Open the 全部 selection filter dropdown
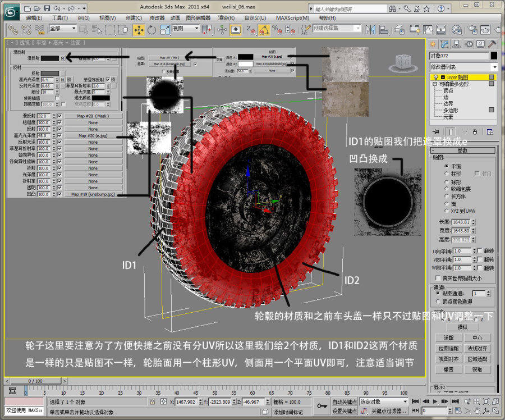This screenshot has height=420, width=505. (x=63, y=29)
